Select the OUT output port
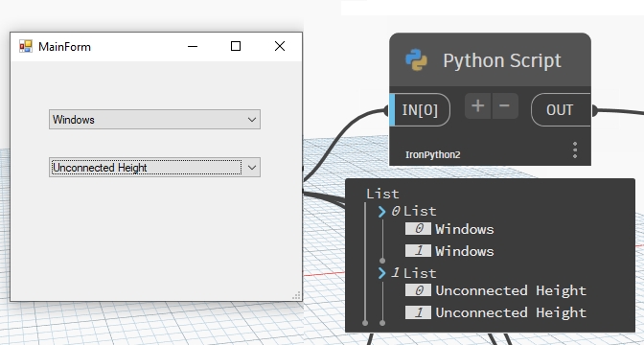Screen dimensions: 644x345 pyautogui.click(x=561, y=110)
